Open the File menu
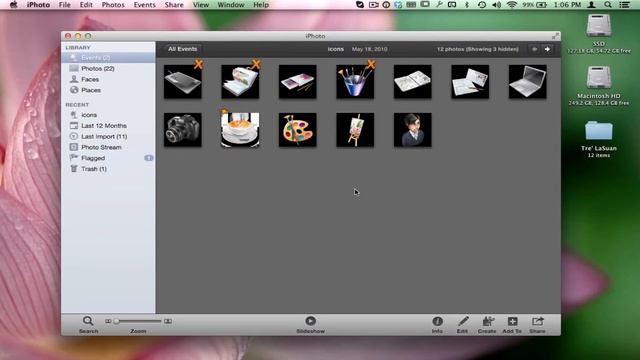 point(64,5)
